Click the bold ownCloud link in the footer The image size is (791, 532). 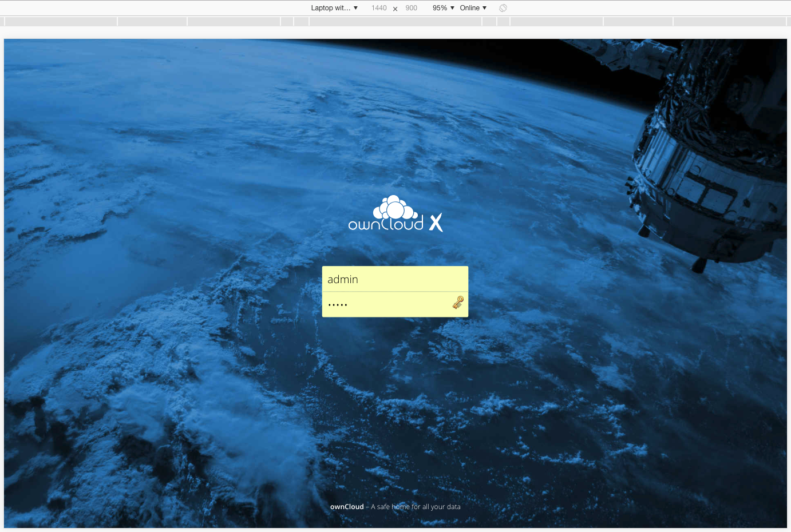pyautogui.click(x=347, y=507)
